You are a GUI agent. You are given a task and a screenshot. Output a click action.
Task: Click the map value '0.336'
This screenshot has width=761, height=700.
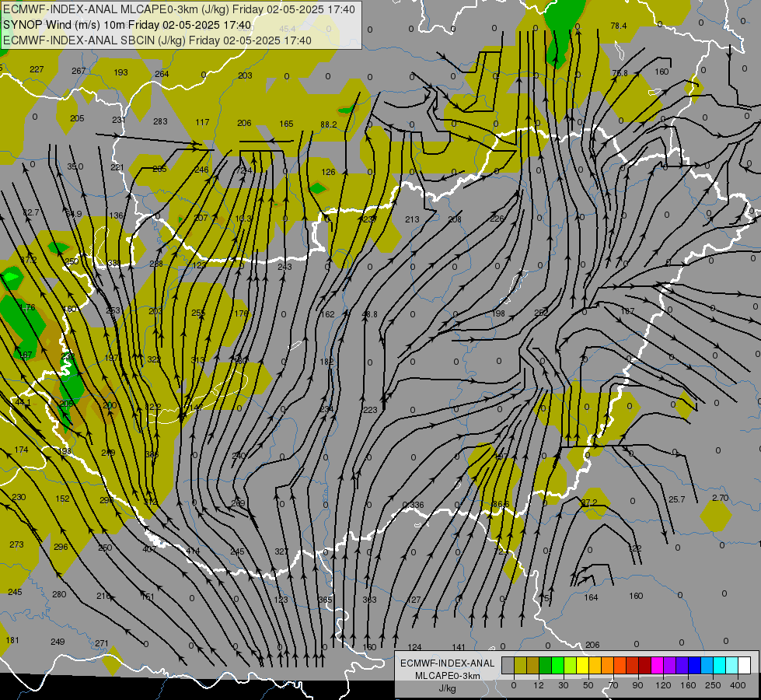click(x=413, y=505)
